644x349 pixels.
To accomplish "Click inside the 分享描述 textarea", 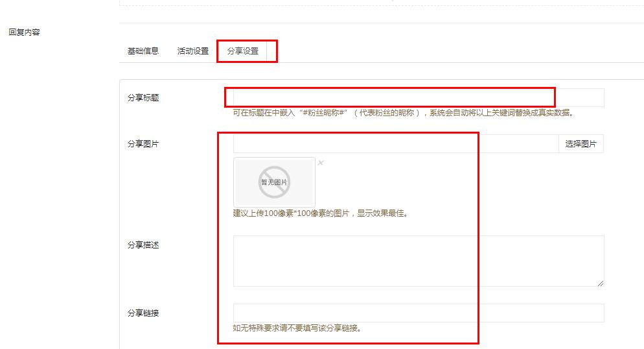I will click(419, 261).
